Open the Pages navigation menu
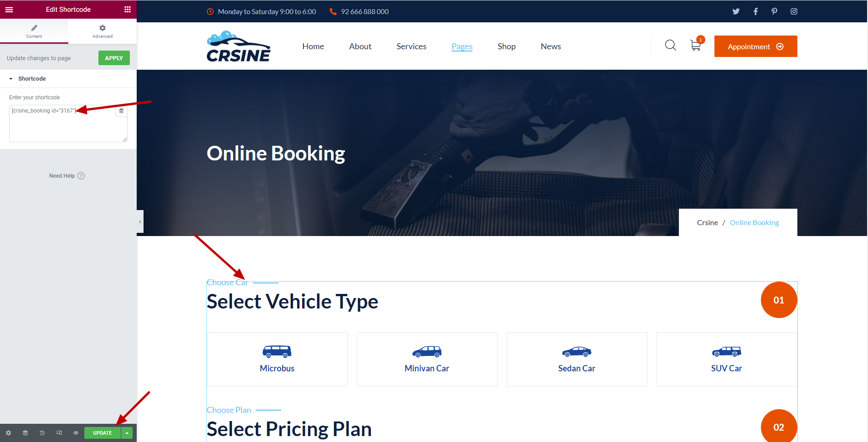 click(x=462, y=46)
